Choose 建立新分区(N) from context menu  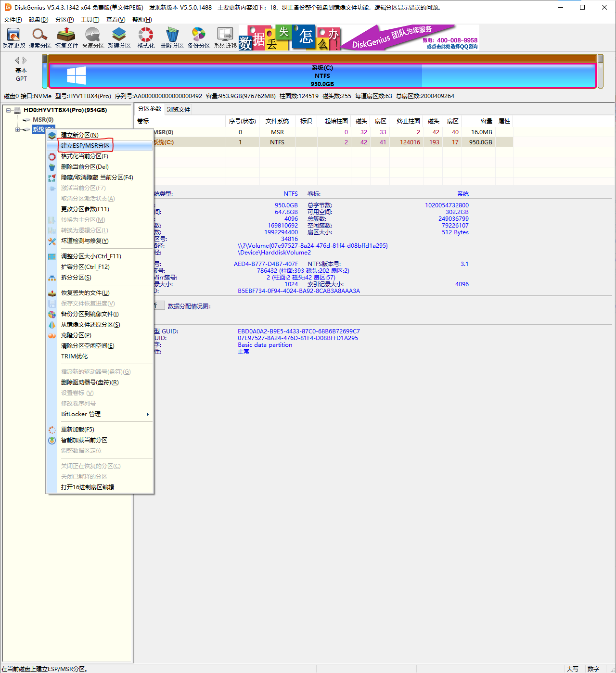click(100, 135)
